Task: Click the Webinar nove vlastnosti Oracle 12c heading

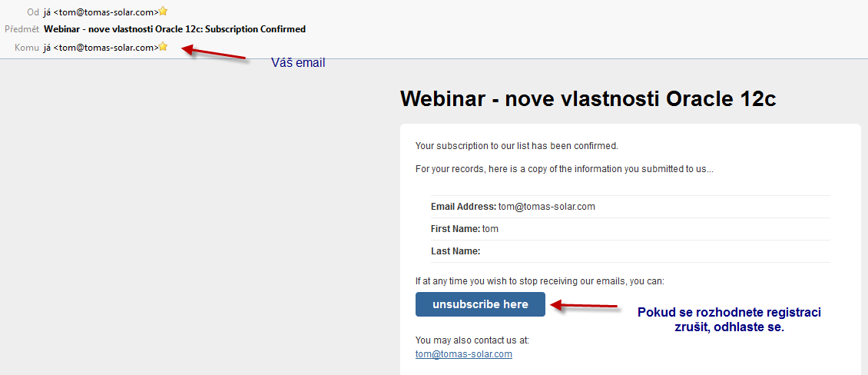Action: (588, 98)
